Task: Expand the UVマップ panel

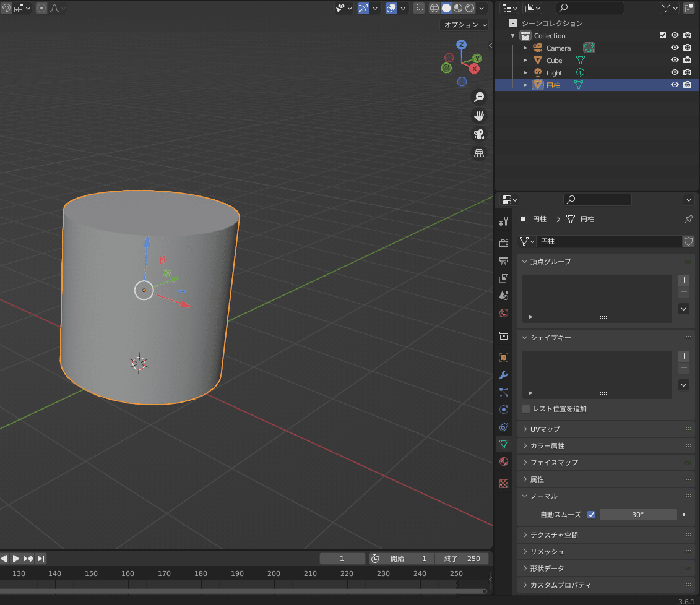Action: coord(545,429)
